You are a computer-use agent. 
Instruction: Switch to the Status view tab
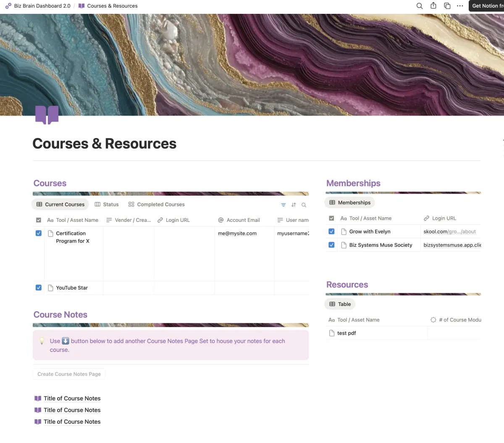(107, 204)
